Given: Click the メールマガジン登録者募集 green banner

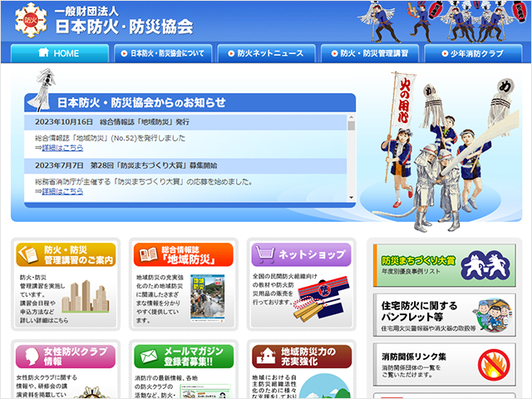Looking at the screenshot, I should [184, 357].
